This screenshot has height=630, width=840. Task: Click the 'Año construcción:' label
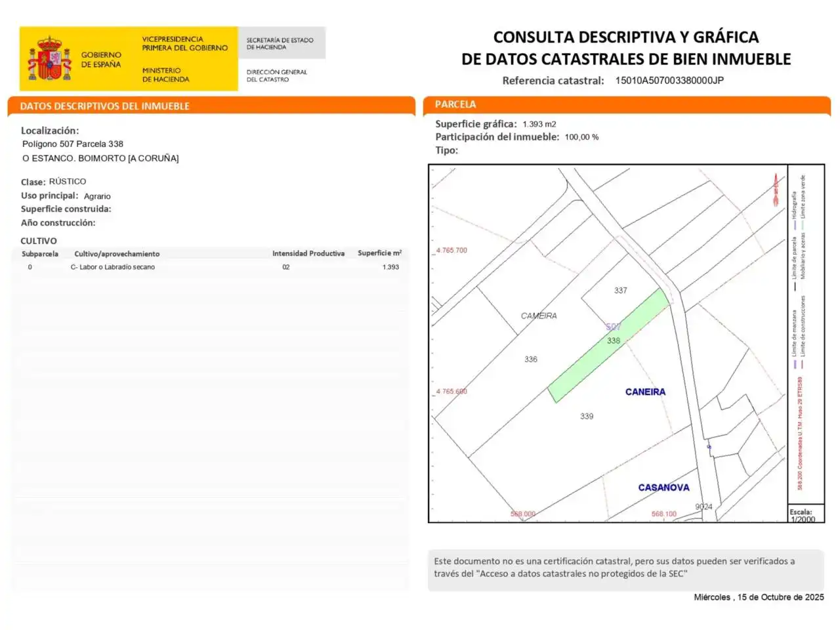[x=58, y=223]
